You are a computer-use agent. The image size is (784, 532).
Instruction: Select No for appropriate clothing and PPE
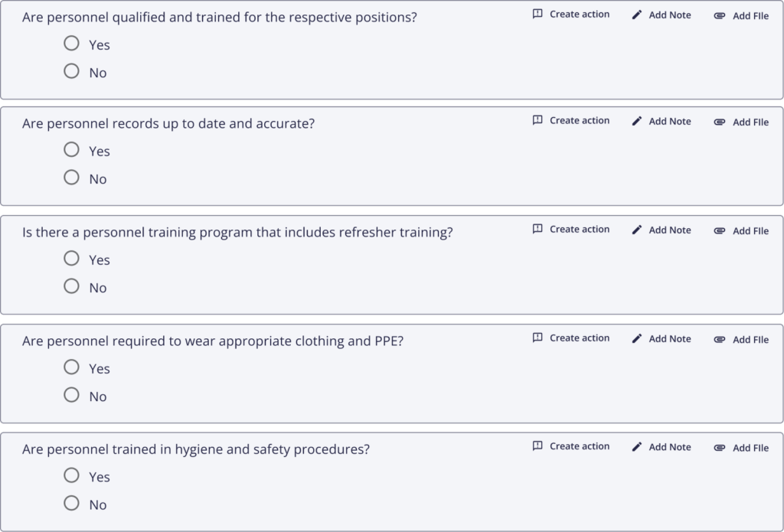point(71,394)
